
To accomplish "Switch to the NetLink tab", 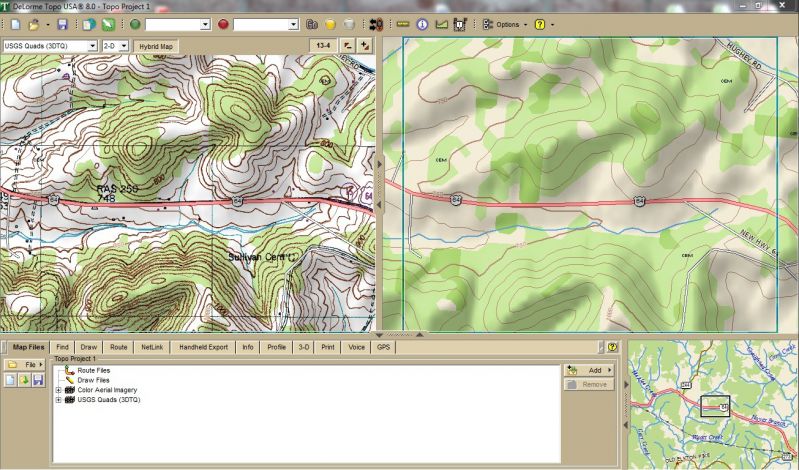I will (x=152, y=347).
